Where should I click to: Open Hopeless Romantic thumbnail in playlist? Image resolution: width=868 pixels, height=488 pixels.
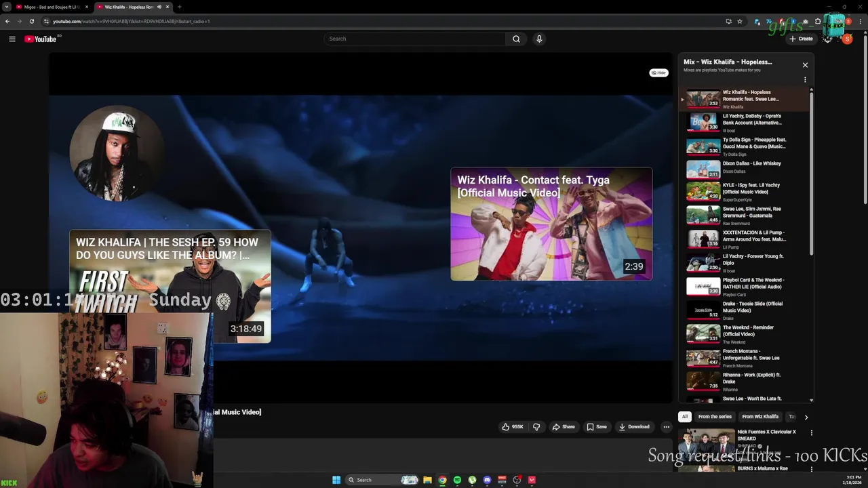(703, 99)
